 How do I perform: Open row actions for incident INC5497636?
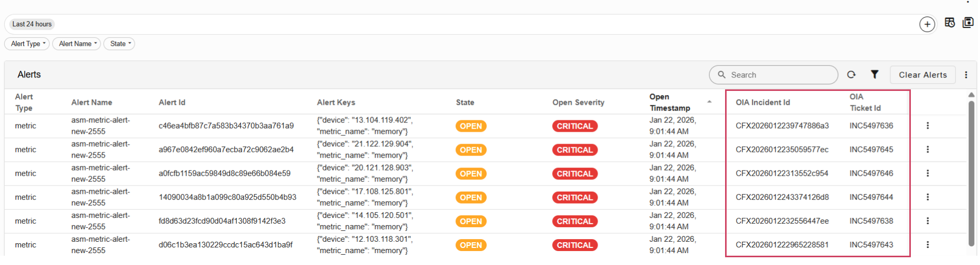[x=927, y=126]
